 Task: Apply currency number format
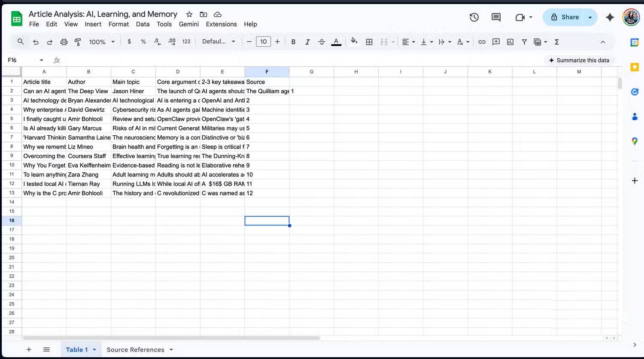pos(129,42)
